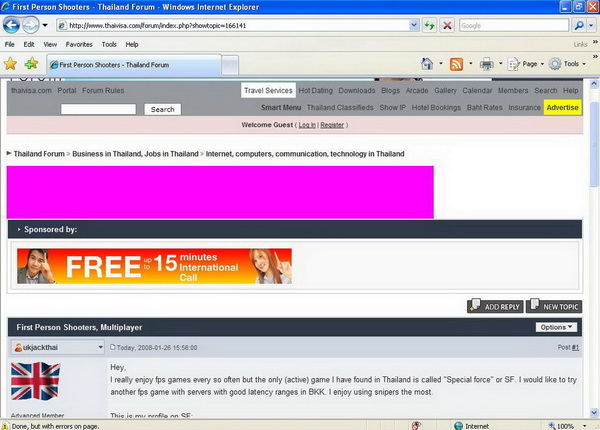Click the Google search box in the toolbar

[x=514, y=26]
